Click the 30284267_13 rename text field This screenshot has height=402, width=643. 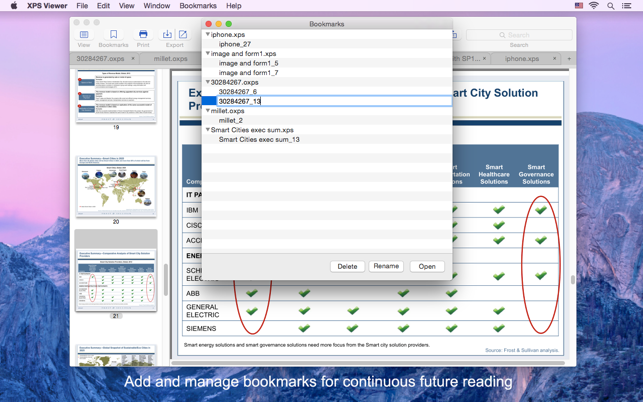click(334, 101)
